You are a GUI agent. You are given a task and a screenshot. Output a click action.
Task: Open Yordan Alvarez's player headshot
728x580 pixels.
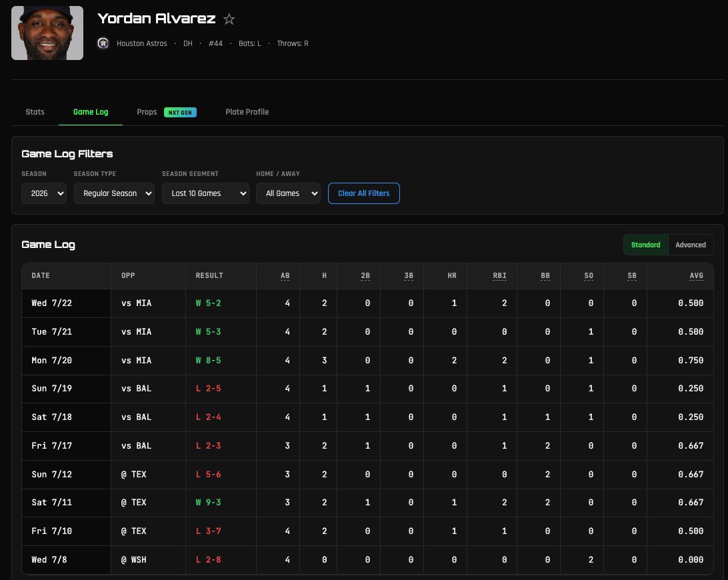(x=47, y=33)
